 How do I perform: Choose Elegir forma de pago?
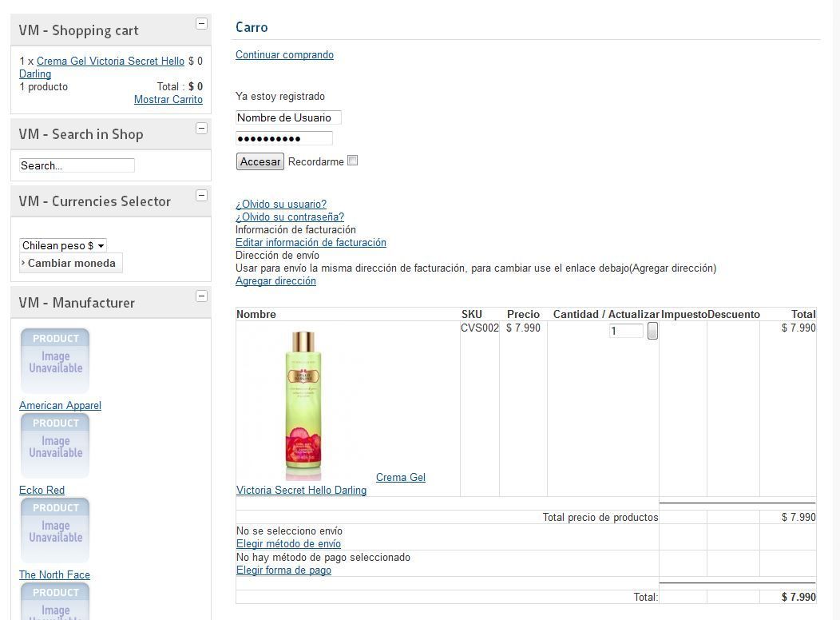click(284, 570)
